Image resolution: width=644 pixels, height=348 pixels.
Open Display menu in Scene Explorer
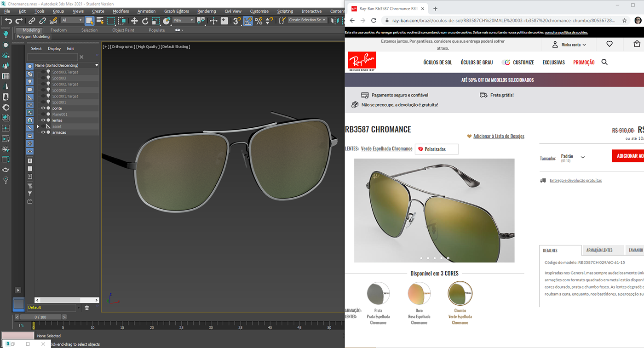[x=54, y=48]
